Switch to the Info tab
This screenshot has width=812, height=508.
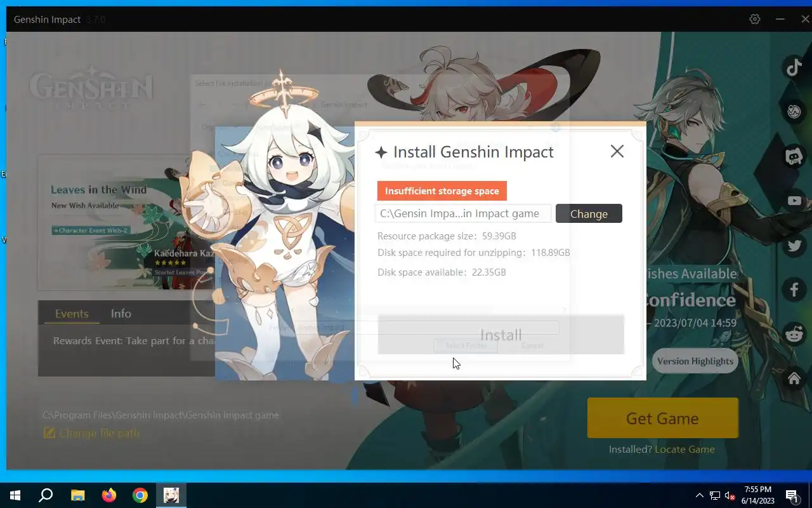(x=121, y=313)
